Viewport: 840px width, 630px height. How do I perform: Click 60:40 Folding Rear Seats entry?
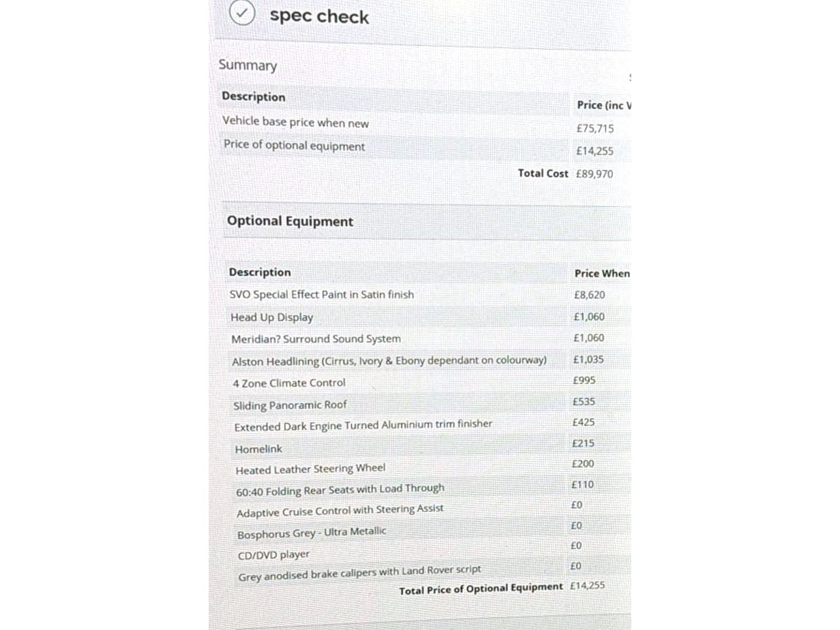coord(340,490)
